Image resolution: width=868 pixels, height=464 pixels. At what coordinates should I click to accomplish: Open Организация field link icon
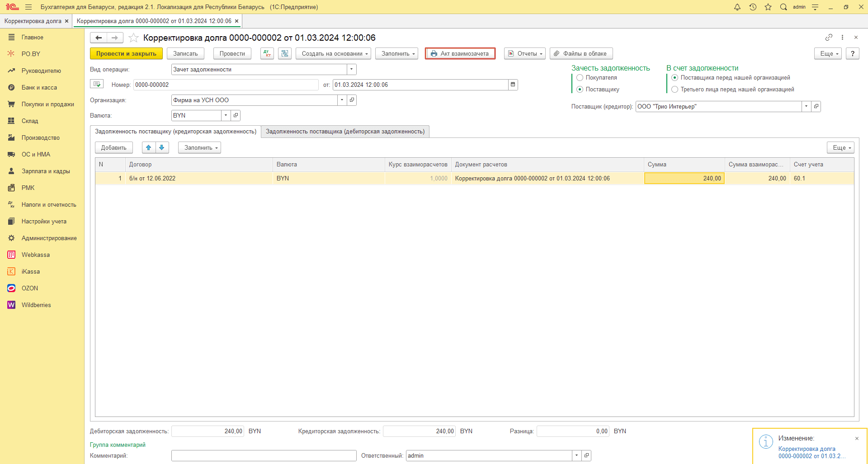(x=352, y=100)
